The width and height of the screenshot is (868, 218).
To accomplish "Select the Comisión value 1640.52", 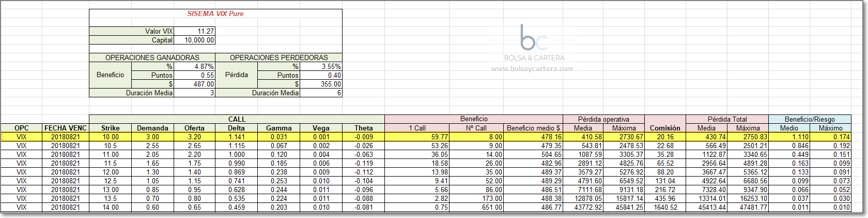I will 665,207.
